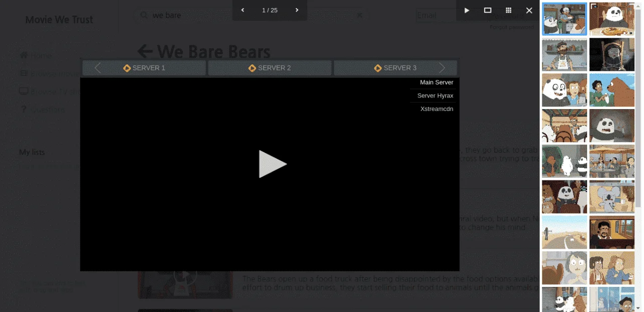The width and height of the screenshot is (644, 312).
Task: Click the food truck episode thumbnail behind overlay
Action: (185, 285)
